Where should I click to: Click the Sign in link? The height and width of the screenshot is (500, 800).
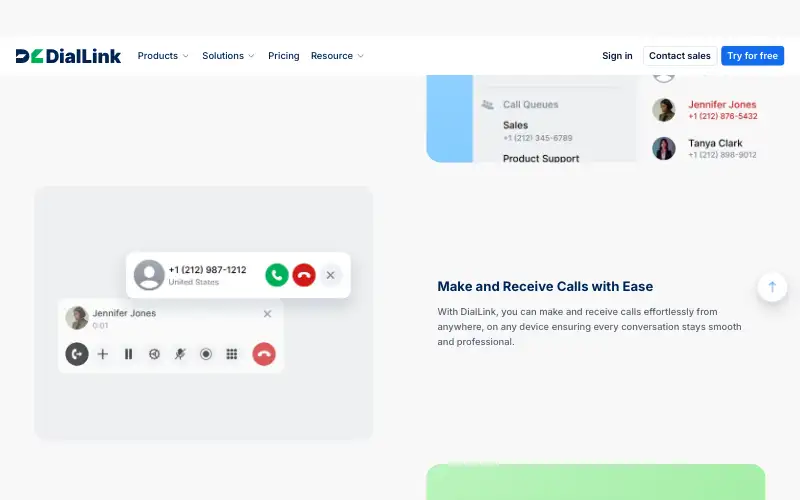pos(617,56)
